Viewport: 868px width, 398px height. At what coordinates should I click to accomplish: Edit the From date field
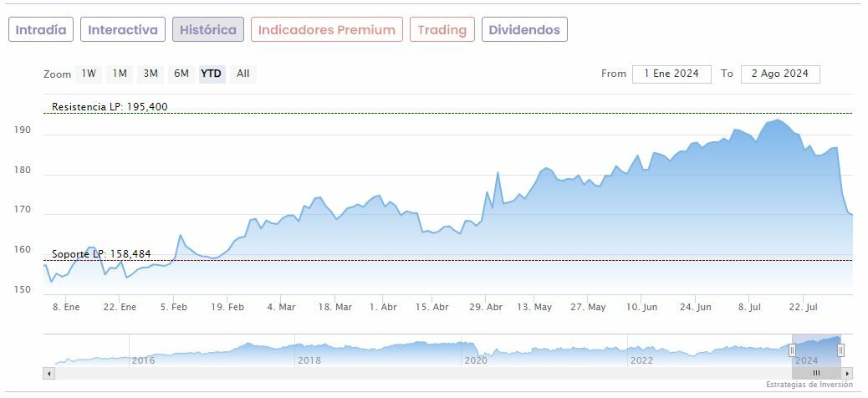click(x=671, y=74)
